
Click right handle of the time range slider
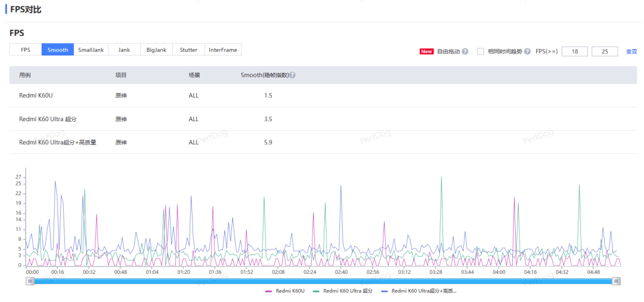coord(617,281)
